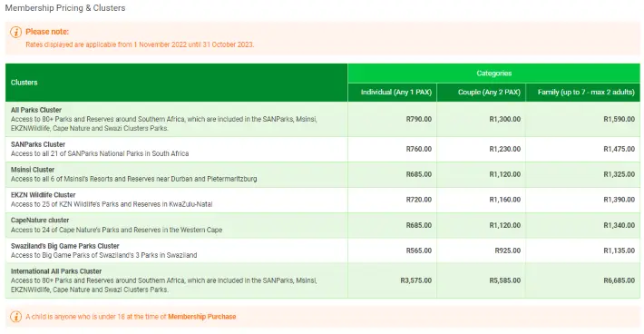
Task: Click the info icon beside Please note
Action: [x=15, y=32]
